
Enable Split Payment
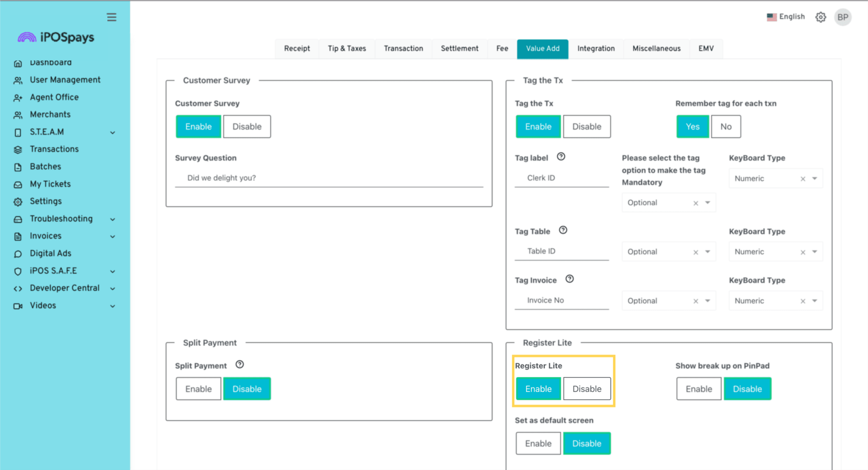point(198,389)
